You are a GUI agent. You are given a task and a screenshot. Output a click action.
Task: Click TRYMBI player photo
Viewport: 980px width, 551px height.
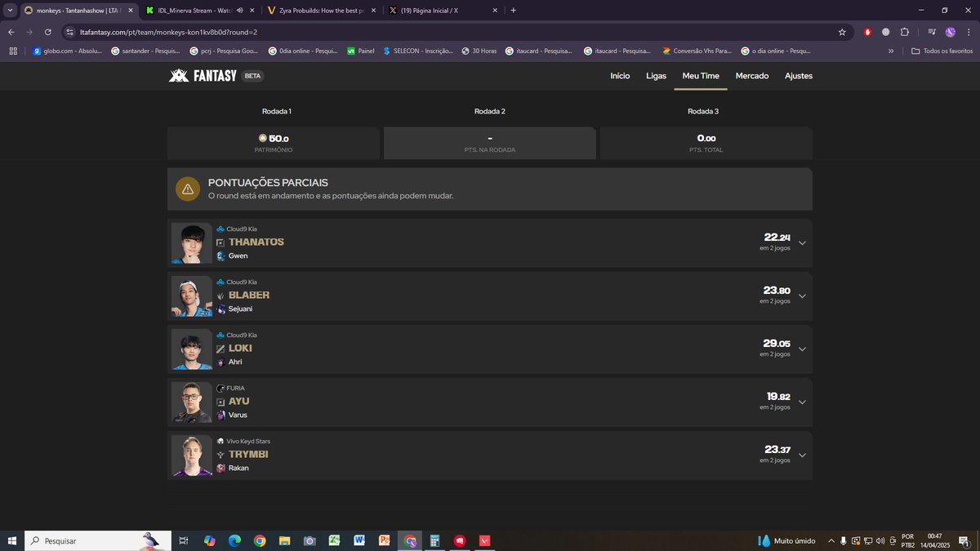coord(192,455)
